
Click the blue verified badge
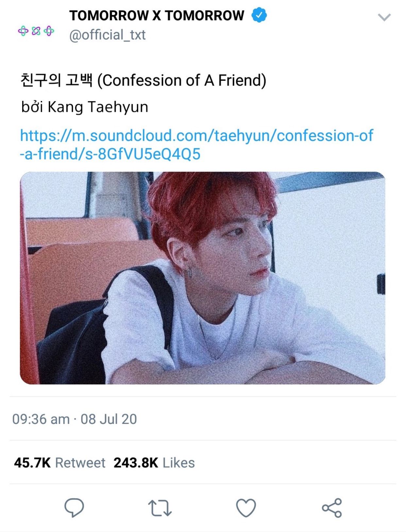pos(259,15)
